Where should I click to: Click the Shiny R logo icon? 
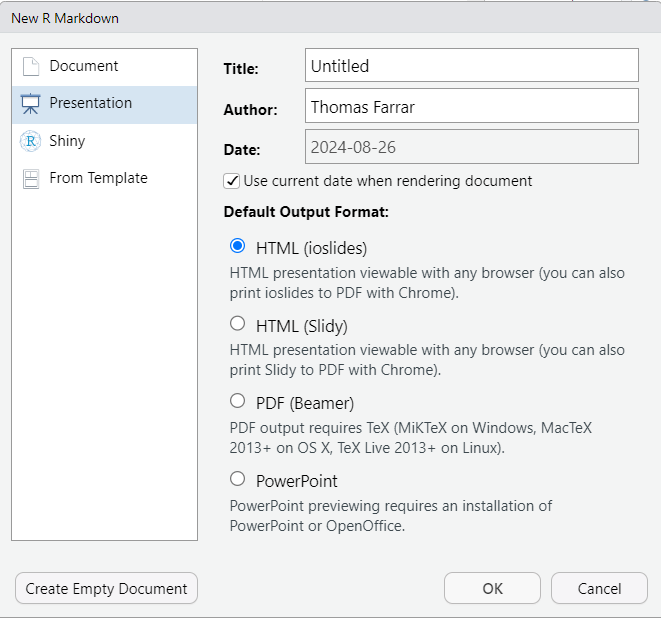coord(30,141)
